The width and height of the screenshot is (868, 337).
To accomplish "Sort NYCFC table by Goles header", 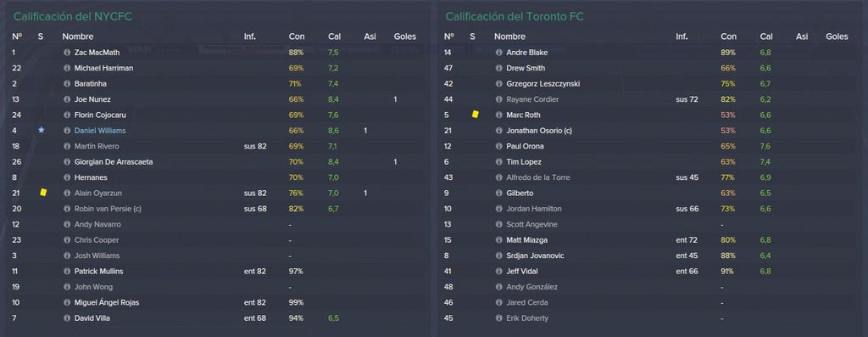I will [404, 37].
